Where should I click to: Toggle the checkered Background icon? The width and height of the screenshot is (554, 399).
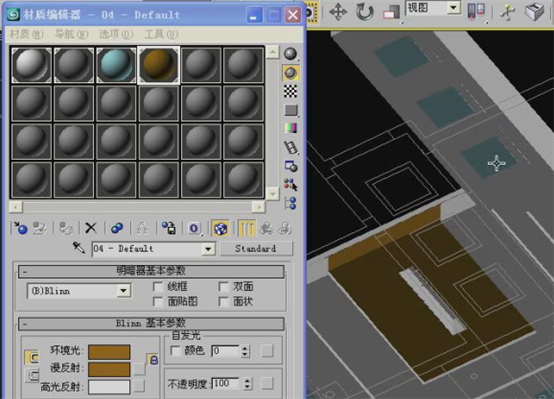tap(290, 91)
